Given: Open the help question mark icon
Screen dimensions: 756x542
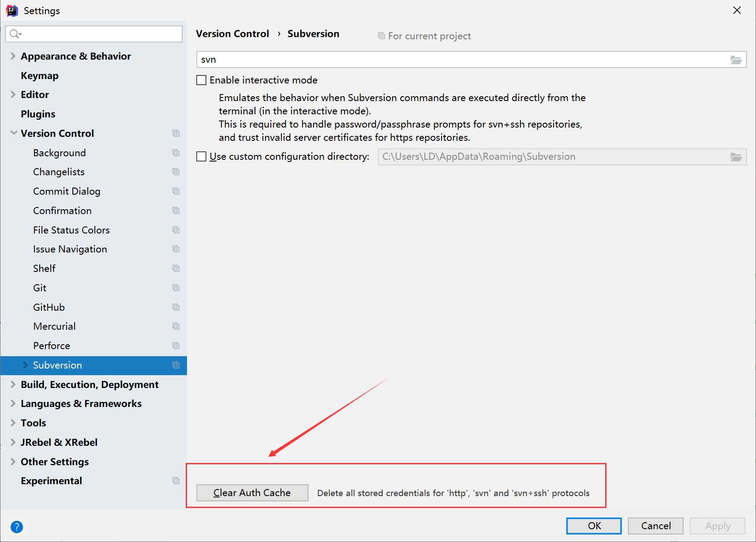Looking at the screenshot, I should pos(17,527).
